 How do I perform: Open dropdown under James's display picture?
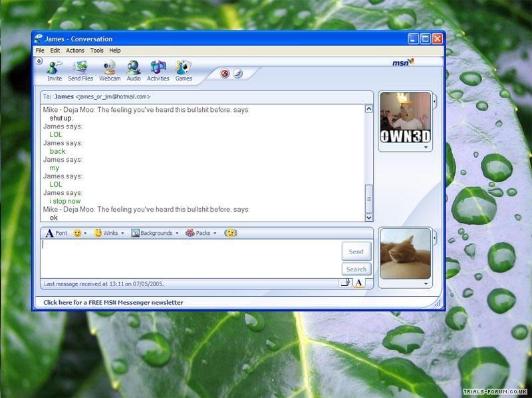coord(426,147)
